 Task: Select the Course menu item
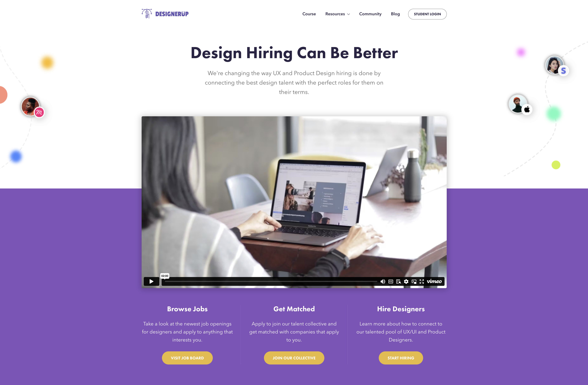[x=309, y=14]
